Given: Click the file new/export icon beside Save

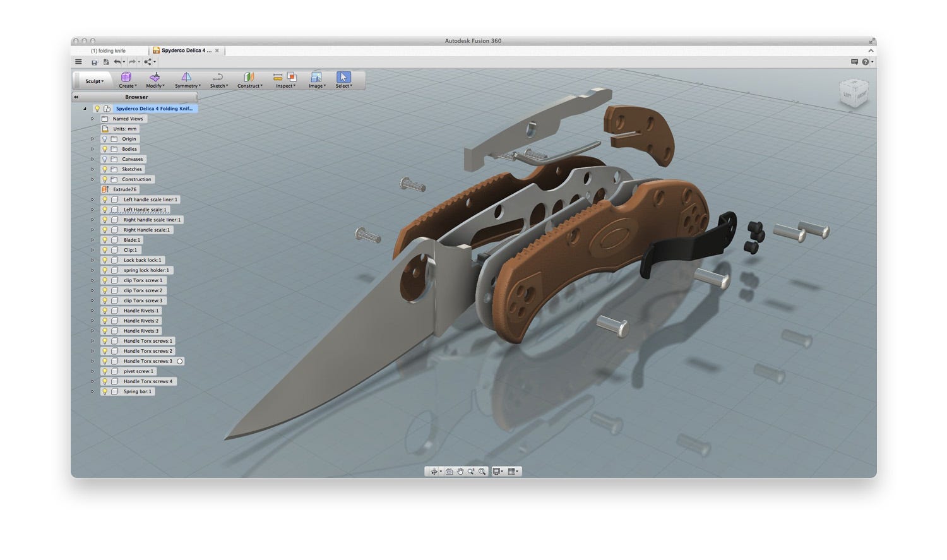Looking at the screenshot, I should pyautogui.click(x=106, y=62).
